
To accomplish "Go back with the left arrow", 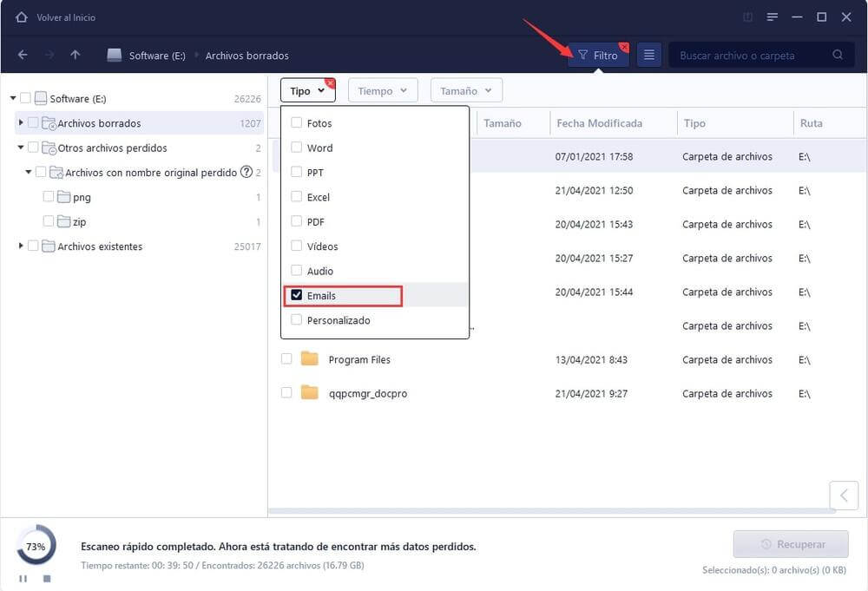I will pyautogui.click(x=23, y=55).
